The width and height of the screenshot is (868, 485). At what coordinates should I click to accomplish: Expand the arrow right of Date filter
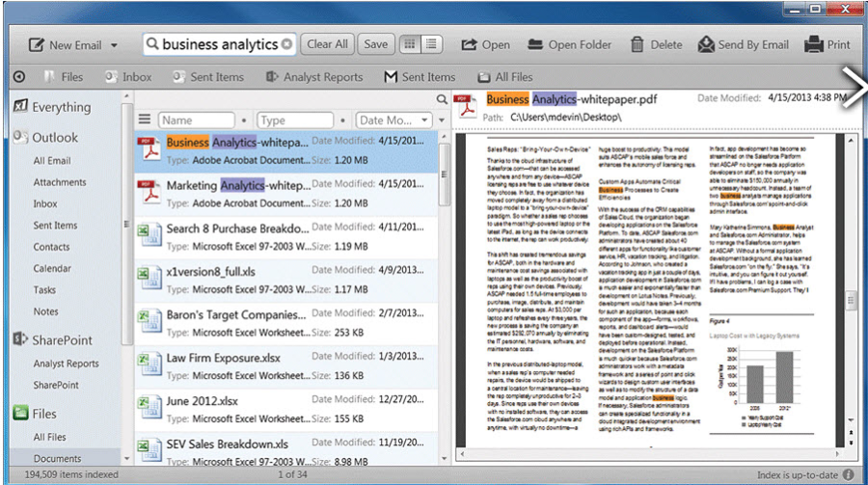click(441, 121)
